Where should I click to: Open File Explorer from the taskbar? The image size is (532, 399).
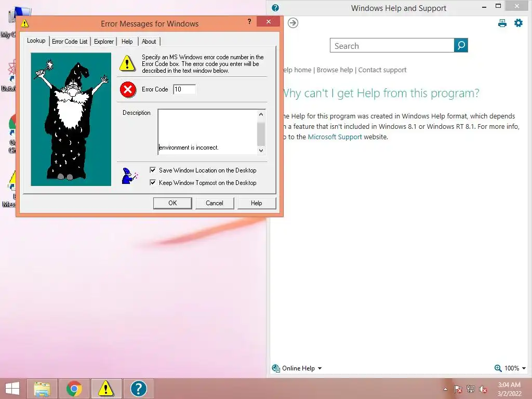(x=42, y=389)
